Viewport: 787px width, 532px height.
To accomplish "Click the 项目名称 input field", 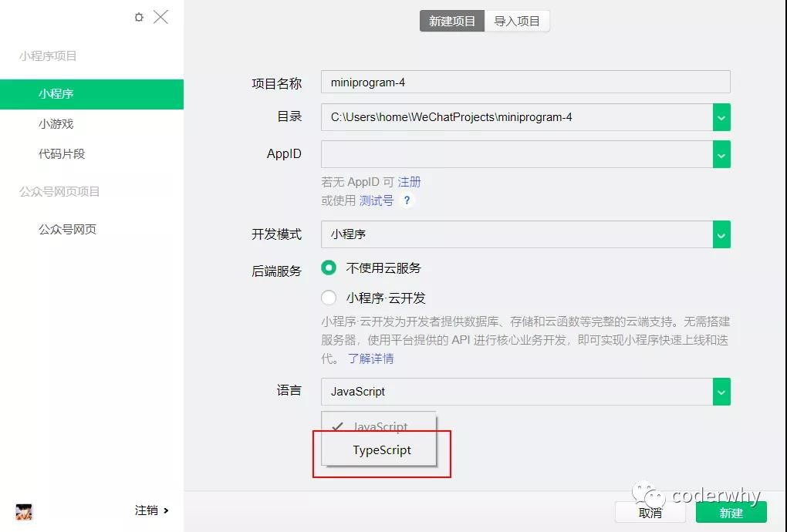I will [525, 82].
